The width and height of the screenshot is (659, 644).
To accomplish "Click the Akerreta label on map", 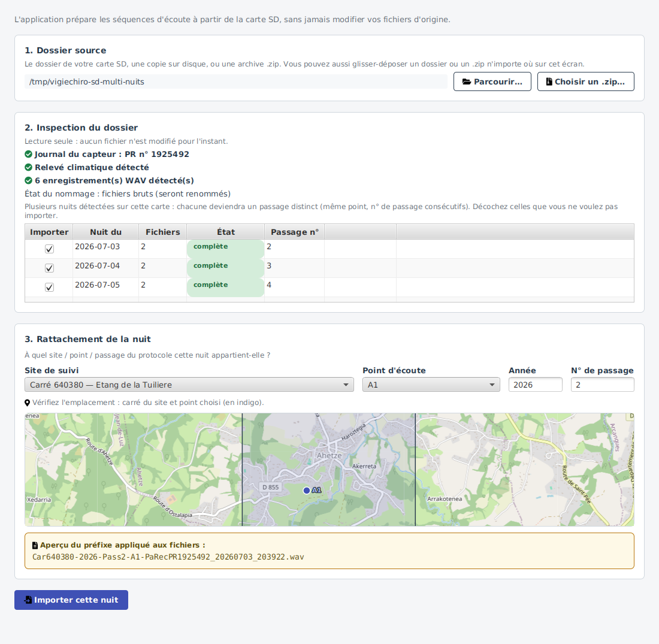I will point(364,466).
